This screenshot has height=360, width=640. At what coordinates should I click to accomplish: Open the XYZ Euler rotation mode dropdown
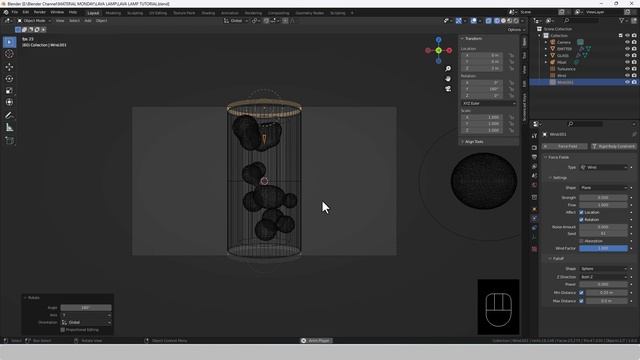tap(489, 103)
